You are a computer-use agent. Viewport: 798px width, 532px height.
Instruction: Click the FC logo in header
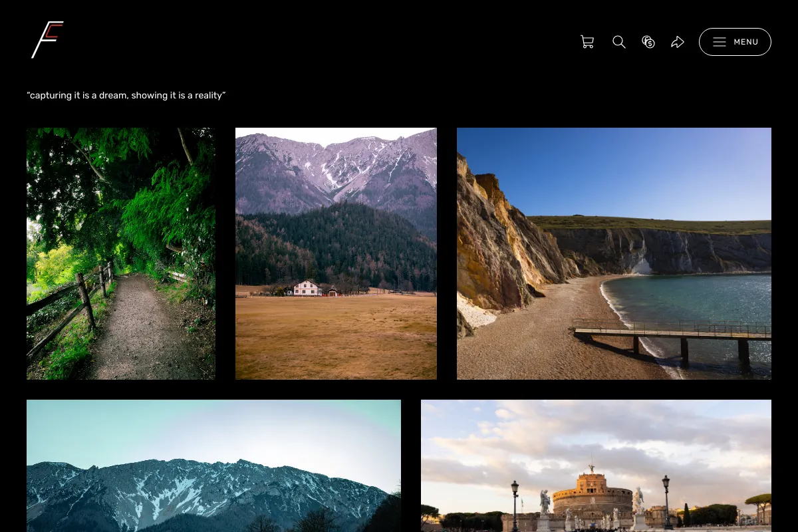click(x=47, y=40)
